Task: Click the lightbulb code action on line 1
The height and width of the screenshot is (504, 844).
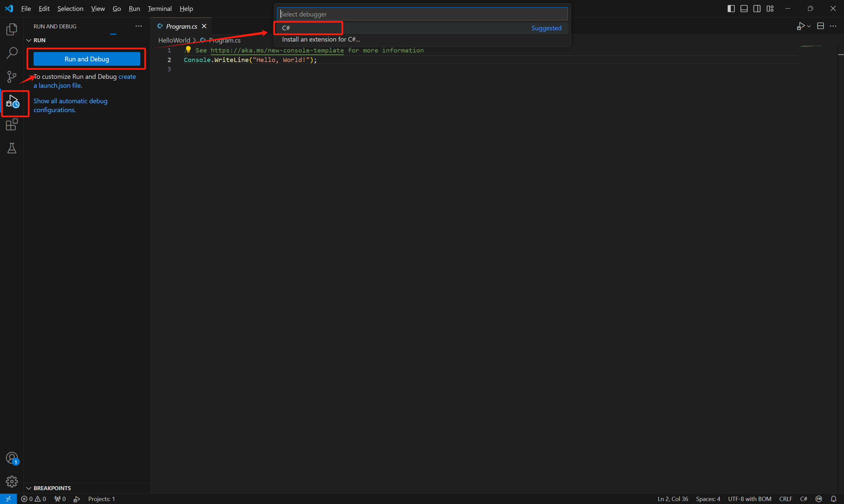Action: tap(188, 49)
